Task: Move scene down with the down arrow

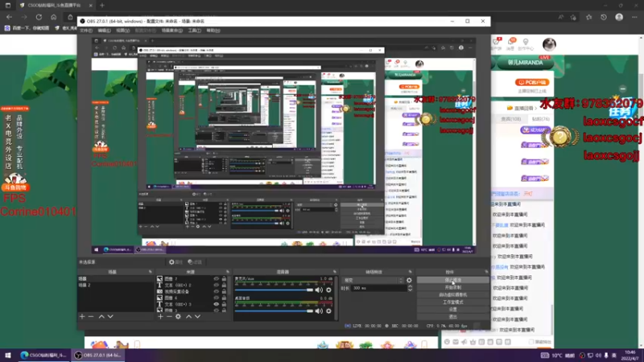Action: (x=110, y=316)
